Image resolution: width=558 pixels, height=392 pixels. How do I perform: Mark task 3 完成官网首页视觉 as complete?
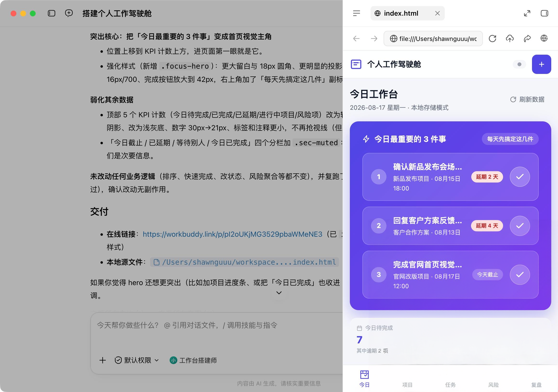pyautogui.click(x=520, y=274)
